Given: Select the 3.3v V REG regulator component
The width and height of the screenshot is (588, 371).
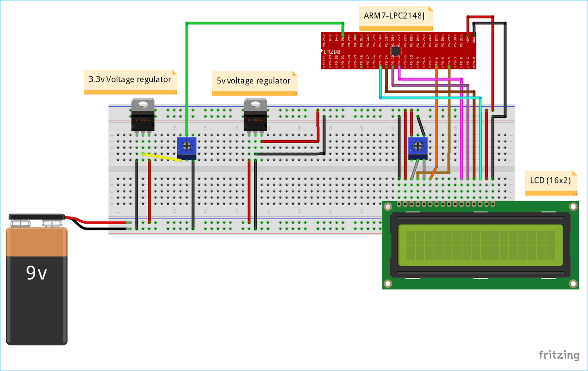Looking at the screenshot, I should [x=142, y=116].
